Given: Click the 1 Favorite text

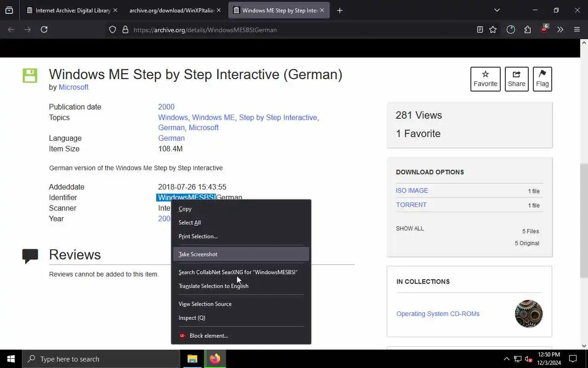Looking at the screenshot, I should point(418,133).
